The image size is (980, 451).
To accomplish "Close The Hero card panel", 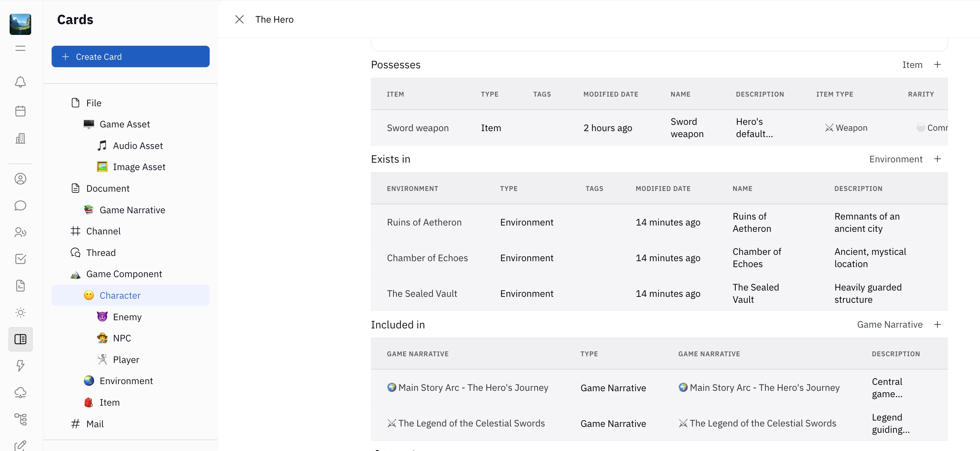I will (239, 19).
